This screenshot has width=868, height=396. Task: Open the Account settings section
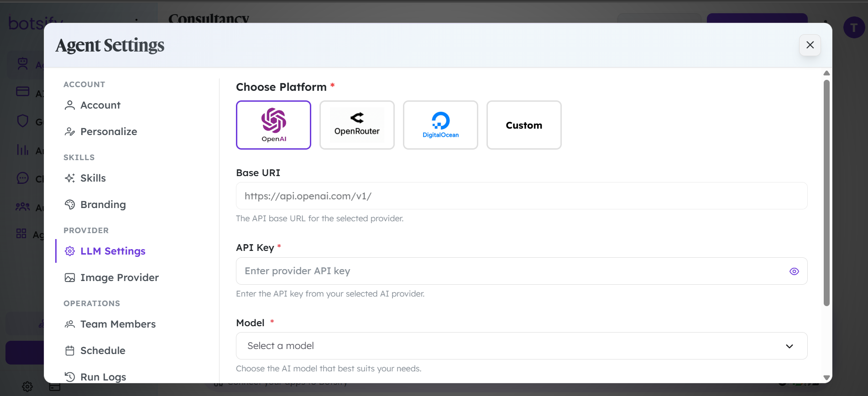click(93, 105)
